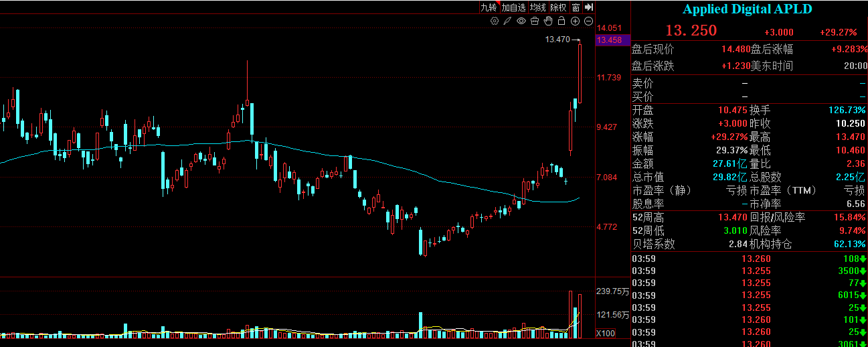Click the price axis label 7.084
Image resolution: width=868 pixels, height=347 pixels.
(608, 177)
